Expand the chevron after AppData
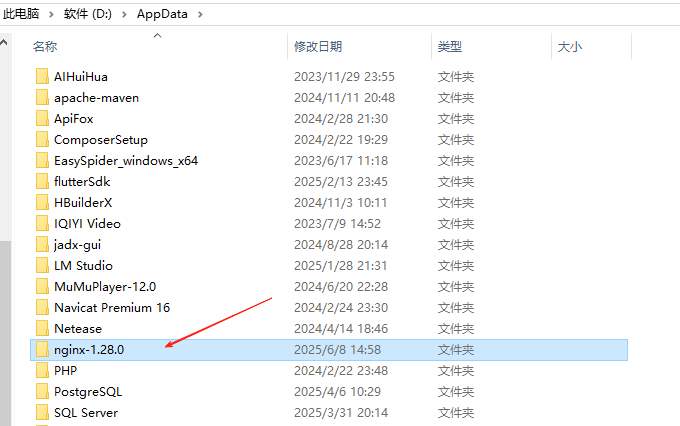Image resolution: width=680 pixels, height=426 pixels. point(200,14)
